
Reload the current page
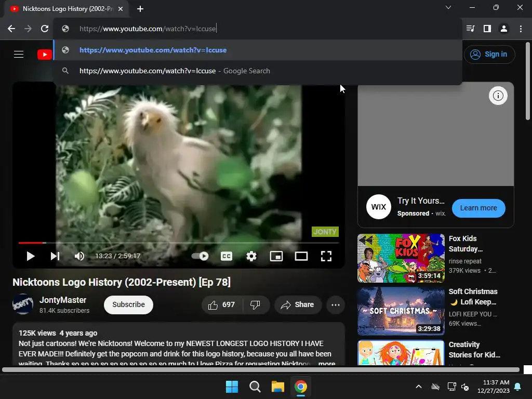[x=45, y=29]
